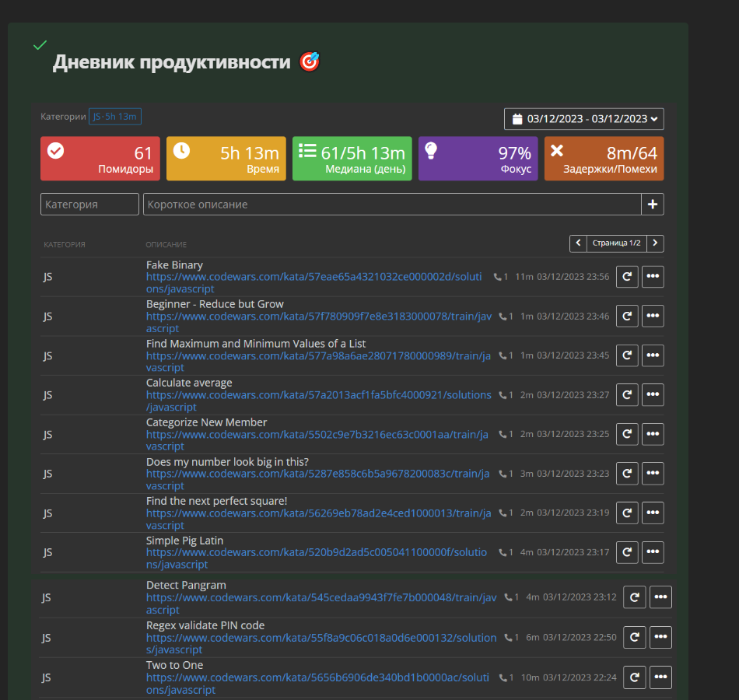Open more options for Does my number look big

[x=653, y=474]
